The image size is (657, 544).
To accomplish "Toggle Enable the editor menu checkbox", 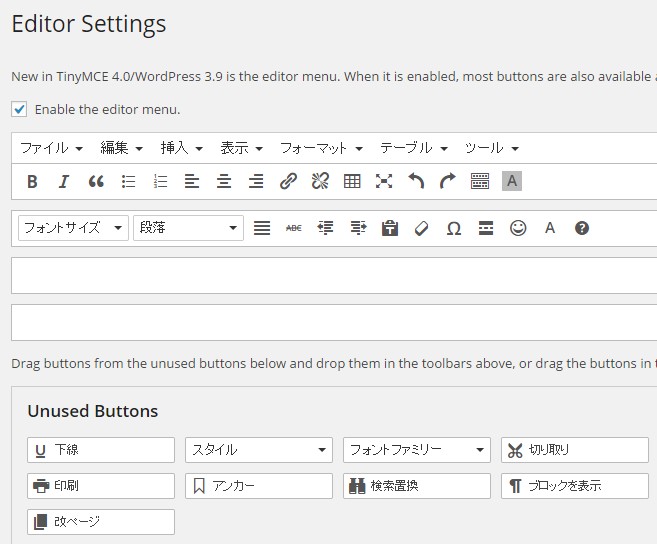I will coord(19,109).
